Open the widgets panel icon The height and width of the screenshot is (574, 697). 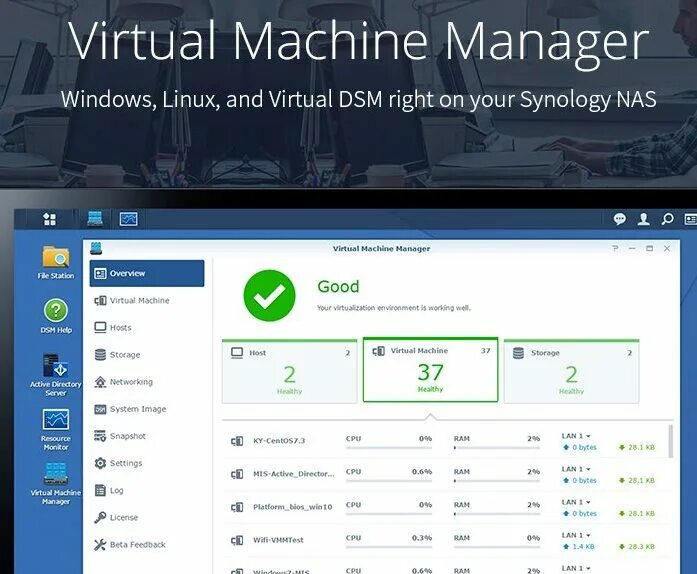coord(691,219)
